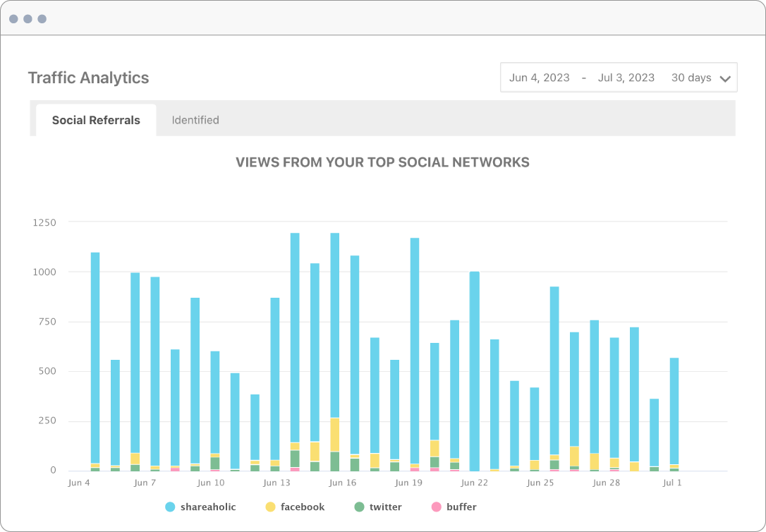
Task: Click the facebook legend dot icon
Action: pyautogui.click(x=270, y=507)
